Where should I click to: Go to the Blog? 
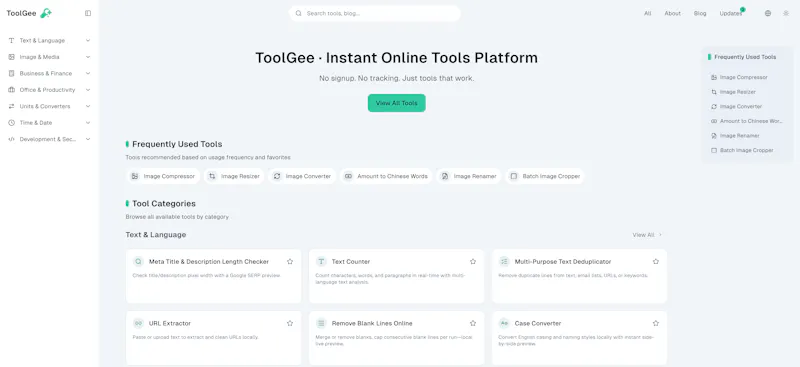click(700, 14)
